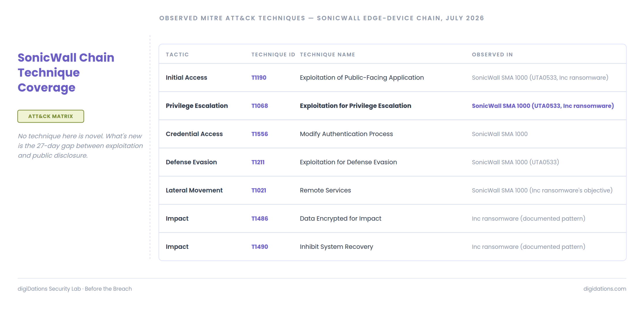This screenshot has height=318, width=644.
Task: Click Exploitation for Defense Evasion name
Action: click(348, 162)
